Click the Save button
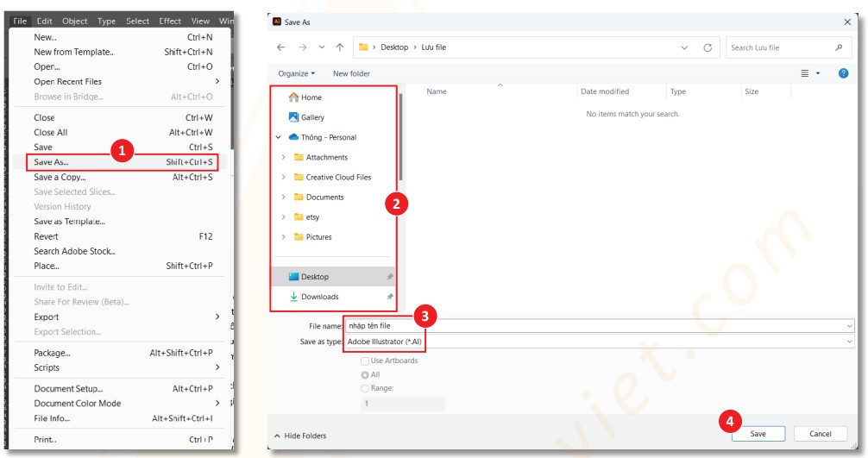 [758, 434]
